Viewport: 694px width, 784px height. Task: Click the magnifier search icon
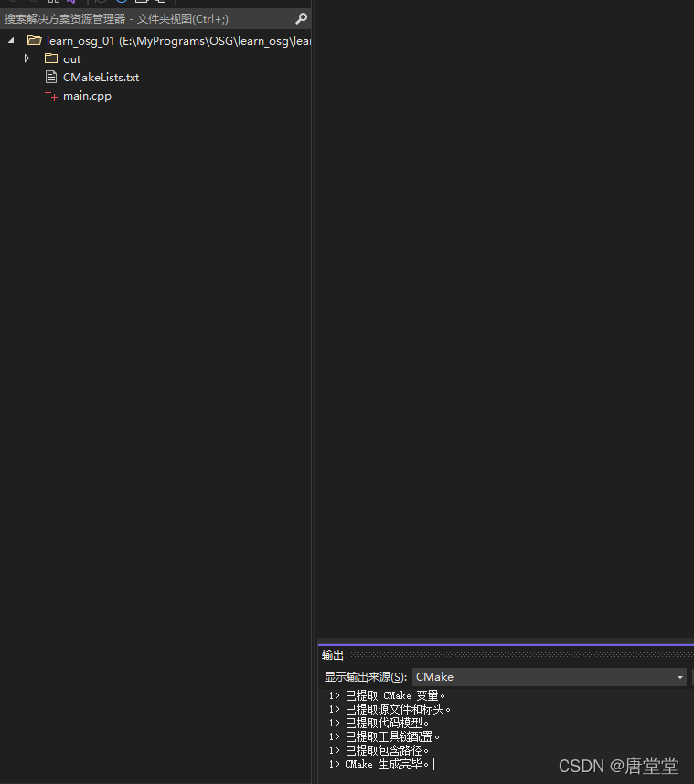[301, 19]
